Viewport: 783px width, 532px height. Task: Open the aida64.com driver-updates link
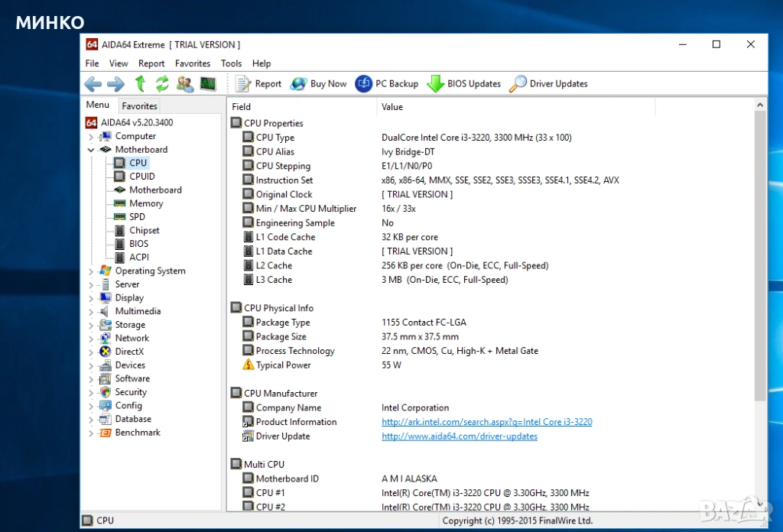[x=459, y=436]
